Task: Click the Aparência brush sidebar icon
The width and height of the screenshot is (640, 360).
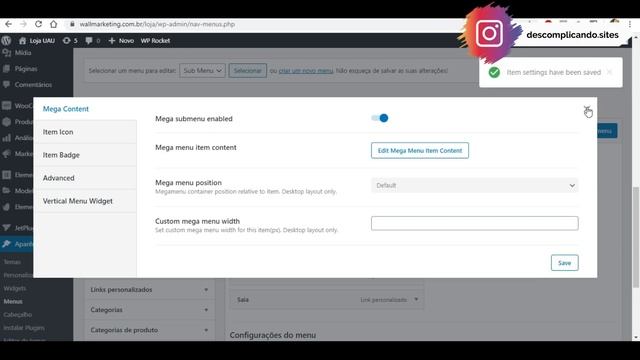Action: click(x=7, y=244)
